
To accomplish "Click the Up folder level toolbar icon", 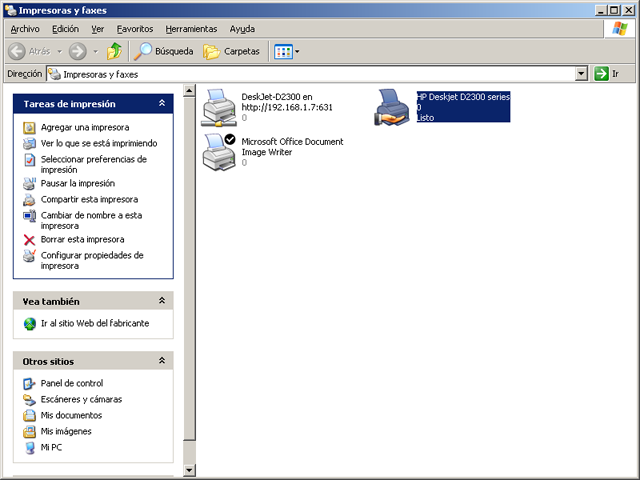I will click(115, 51).
